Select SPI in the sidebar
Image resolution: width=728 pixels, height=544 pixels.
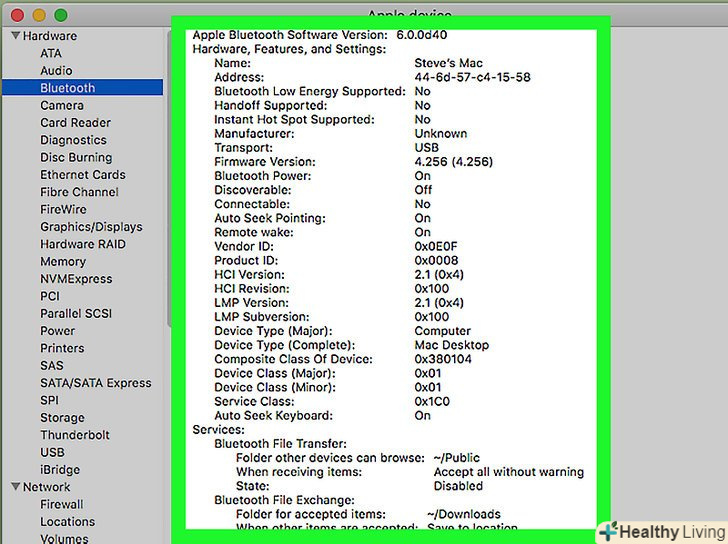click(49, 400)
